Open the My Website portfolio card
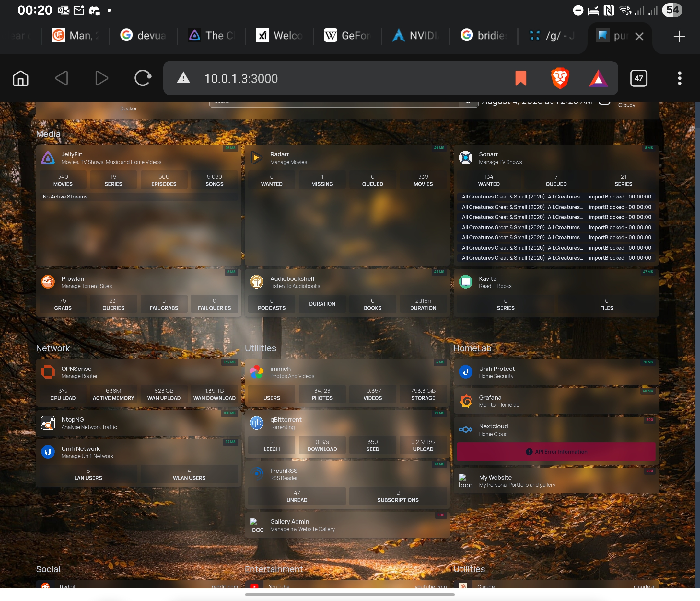700x601 pixels. coord(556,481)
